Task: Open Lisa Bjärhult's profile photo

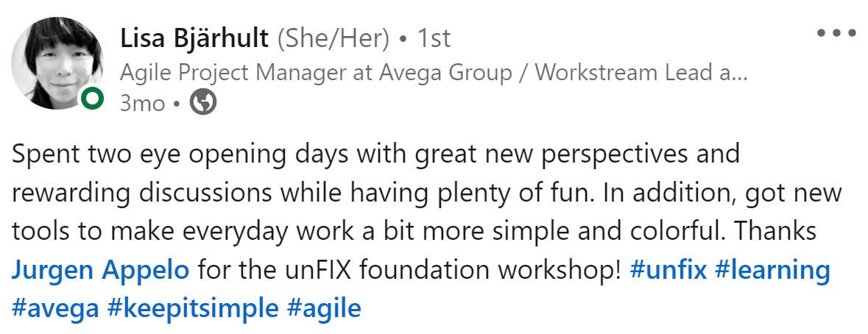Action: pos(57,63)
